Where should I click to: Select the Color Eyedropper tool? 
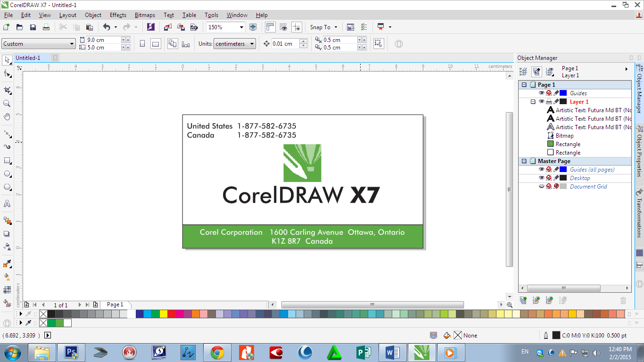click(x=7, y=263)
